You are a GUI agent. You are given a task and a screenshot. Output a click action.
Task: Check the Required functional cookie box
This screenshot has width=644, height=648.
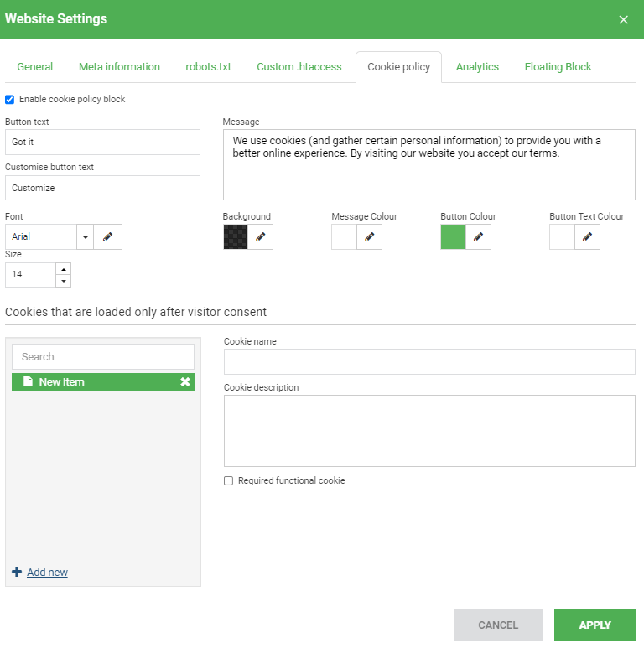[229, 481]
